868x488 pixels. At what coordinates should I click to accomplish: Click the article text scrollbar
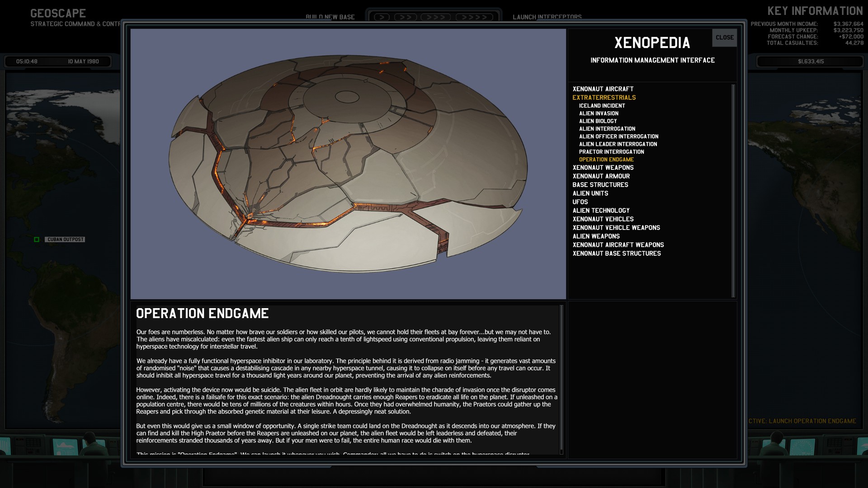pos(561,380)
